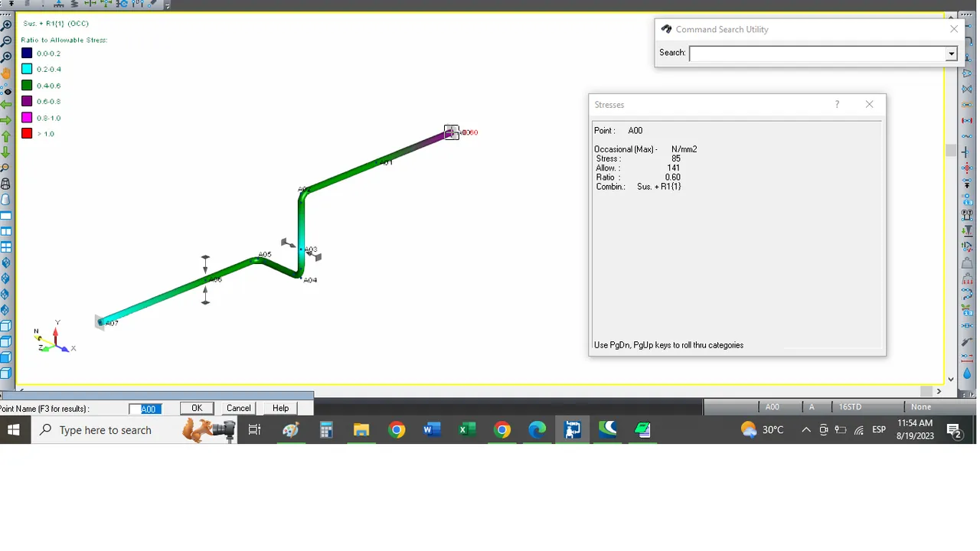
Task: Click the red >1.0 stress ratio swatch
Action: (27, 133)
